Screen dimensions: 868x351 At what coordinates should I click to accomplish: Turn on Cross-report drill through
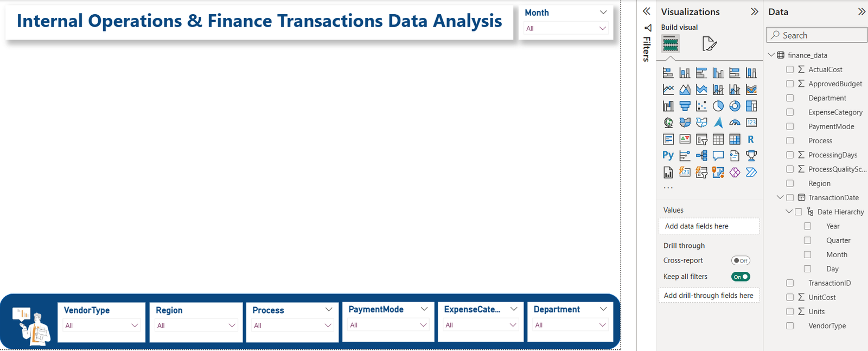coord(741,261)
